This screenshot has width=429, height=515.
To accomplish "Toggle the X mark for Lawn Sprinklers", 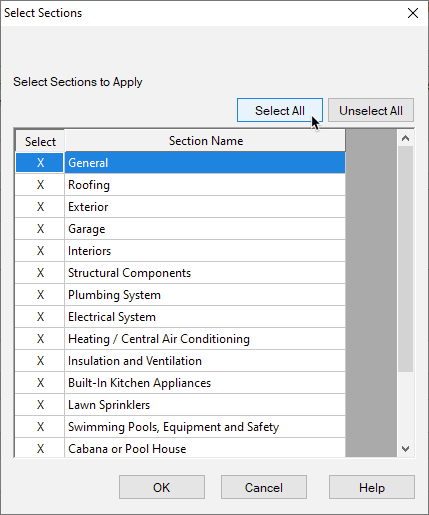I will [x=40, y=405].
